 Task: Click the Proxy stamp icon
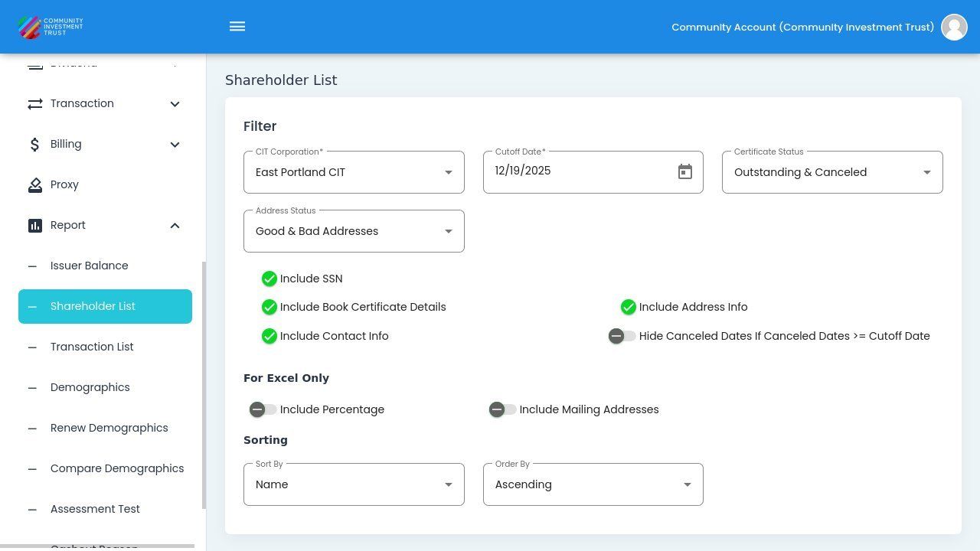point(35,185)
